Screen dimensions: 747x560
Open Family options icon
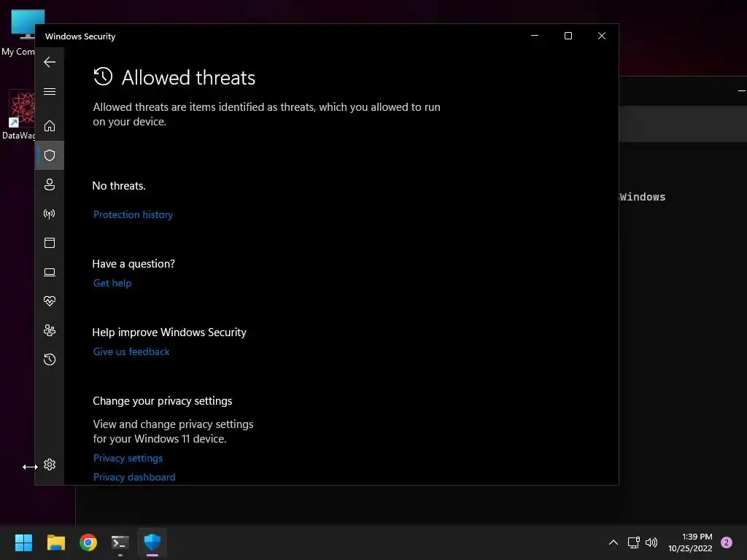click(x=50, y=330)
